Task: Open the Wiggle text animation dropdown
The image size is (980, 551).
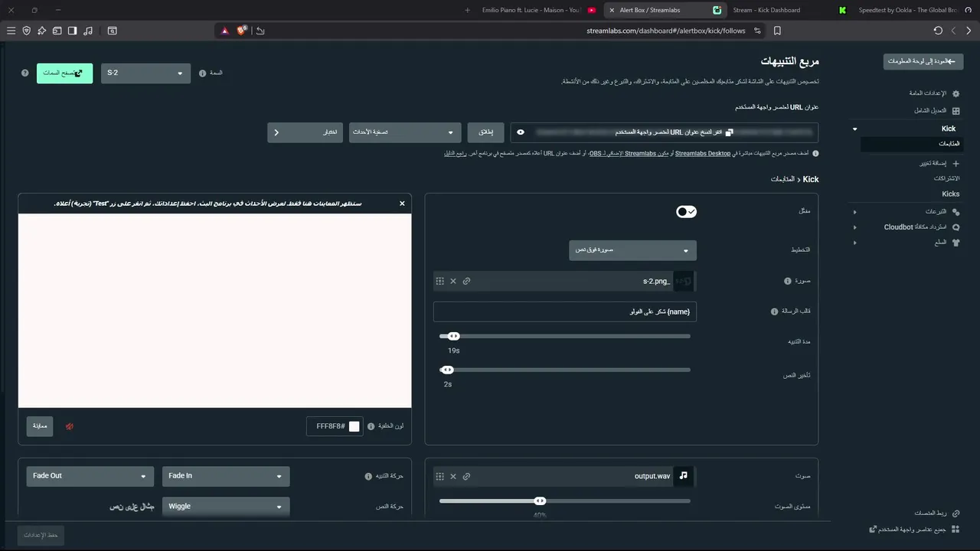Action: coord(226,507)
